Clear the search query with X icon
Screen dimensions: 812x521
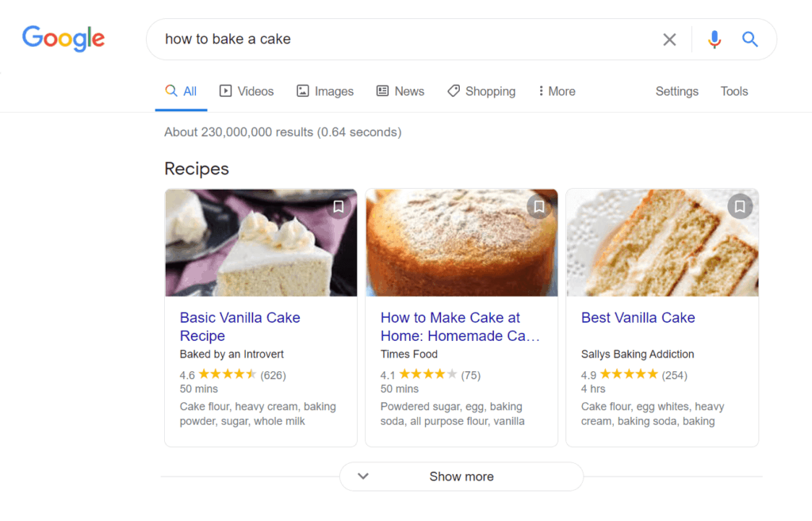pos(669,40)
